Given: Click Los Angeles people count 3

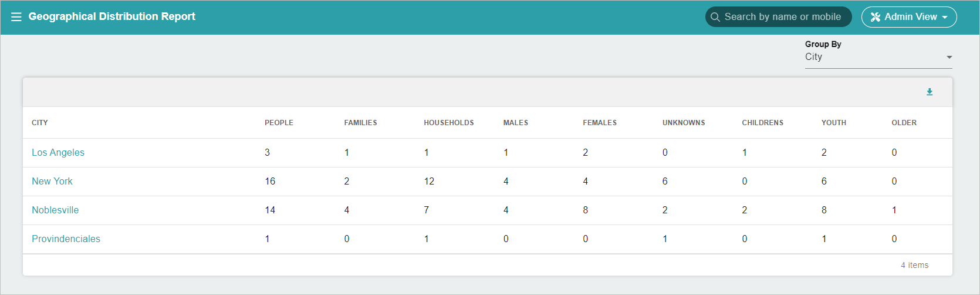Looking at the screenshot, I should tap(267, 152).
